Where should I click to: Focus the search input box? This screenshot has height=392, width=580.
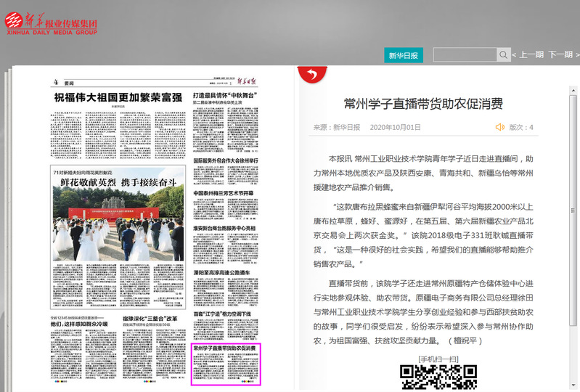pos(465,55)
